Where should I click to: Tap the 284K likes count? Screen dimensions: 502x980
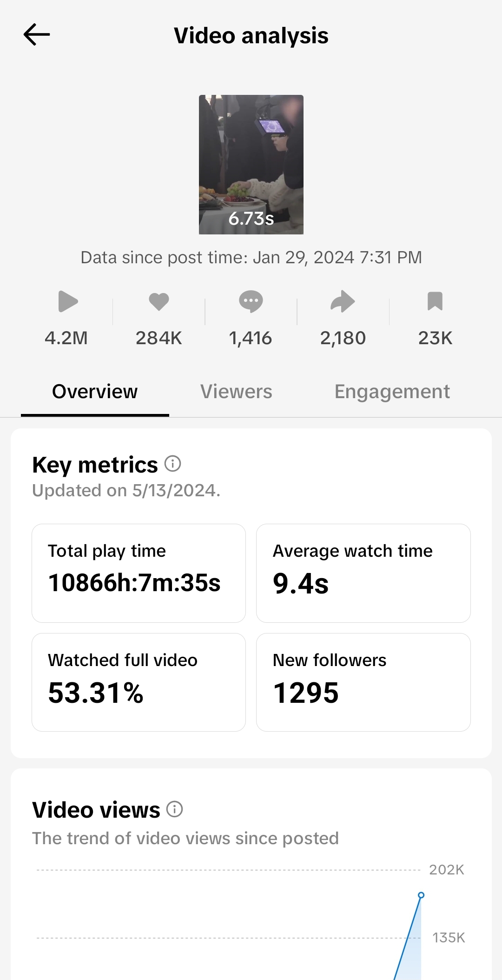tap(159, 338)
